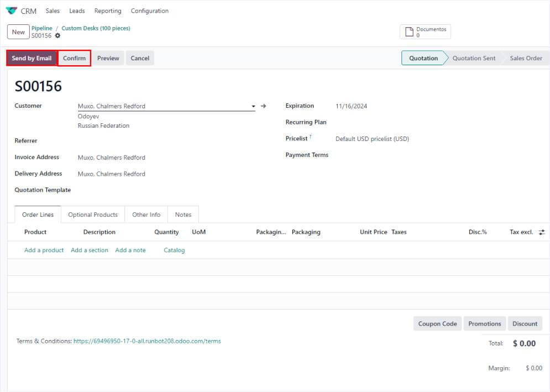Switch to the Other Info tab
The height and width of the screenshot is (392, 550).
pyautogui.click(x=146, y=215)
